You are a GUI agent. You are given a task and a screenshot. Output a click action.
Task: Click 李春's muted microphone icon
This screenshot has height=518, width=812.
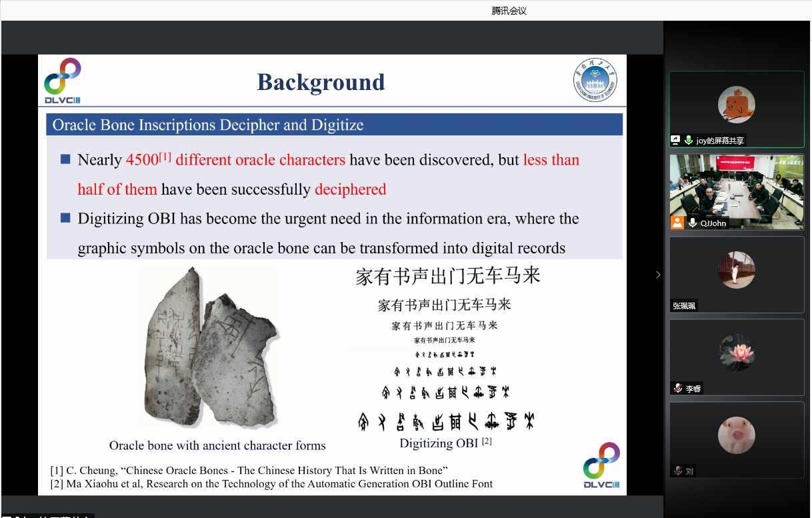[678, 388]
